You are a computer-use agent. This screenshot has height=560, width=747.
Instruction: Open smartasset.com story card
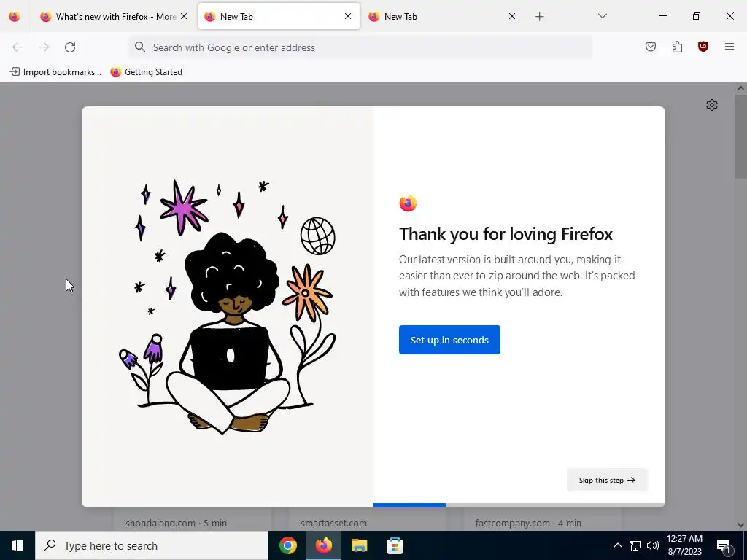pyautogui.click(x=368, y=519)
